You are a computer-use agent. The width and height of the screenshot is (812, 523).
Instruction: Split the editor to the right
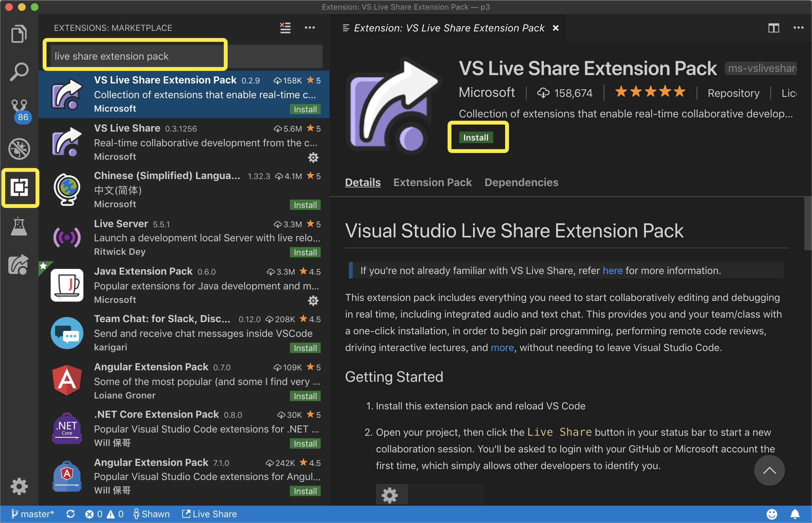[774, 28]
